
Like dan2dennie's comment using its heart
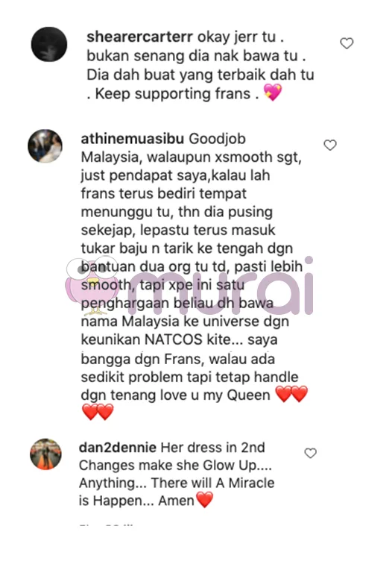[310, 453]
